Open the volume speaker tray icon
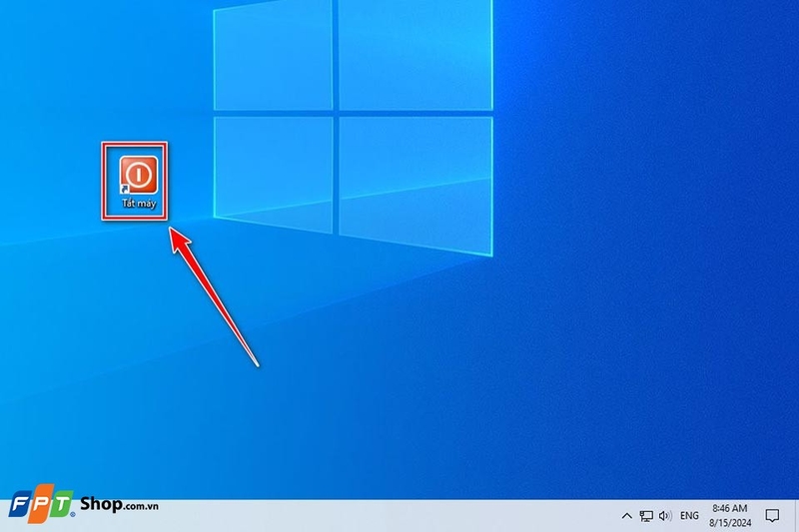 (665, 516)
